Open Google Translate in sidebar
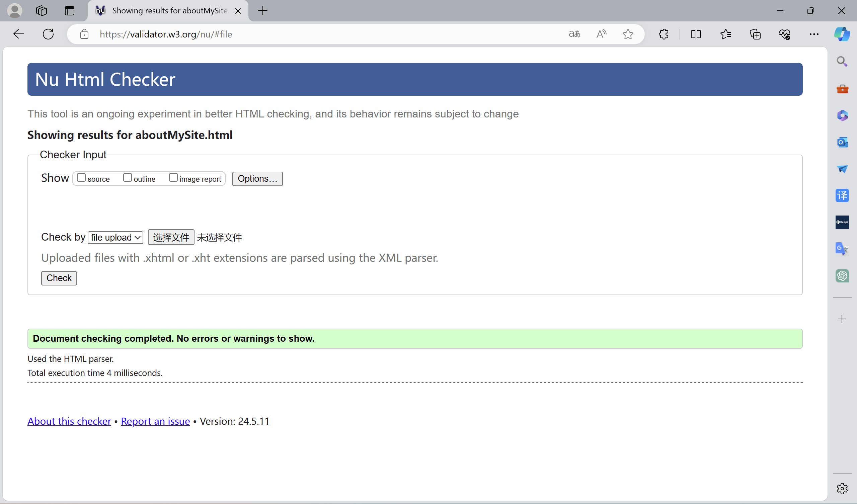The width and height of the screenshot is (857, 504). [842, 249]
